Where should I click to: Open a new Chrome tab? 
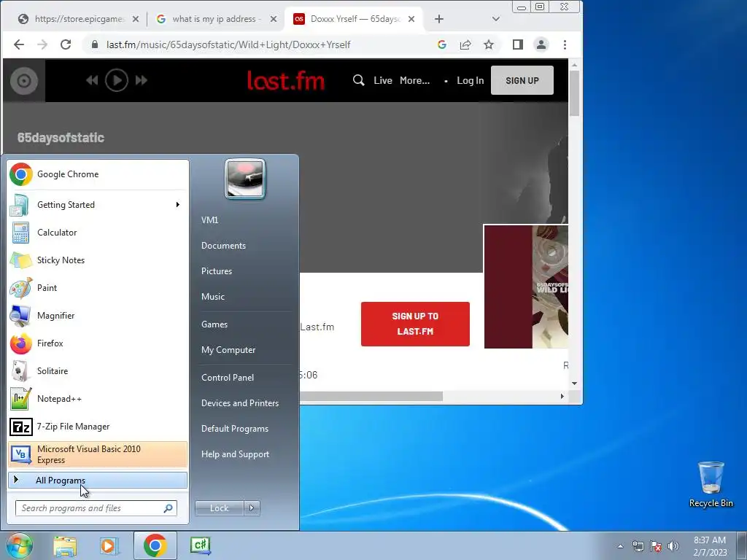click(x=439, y=19)
